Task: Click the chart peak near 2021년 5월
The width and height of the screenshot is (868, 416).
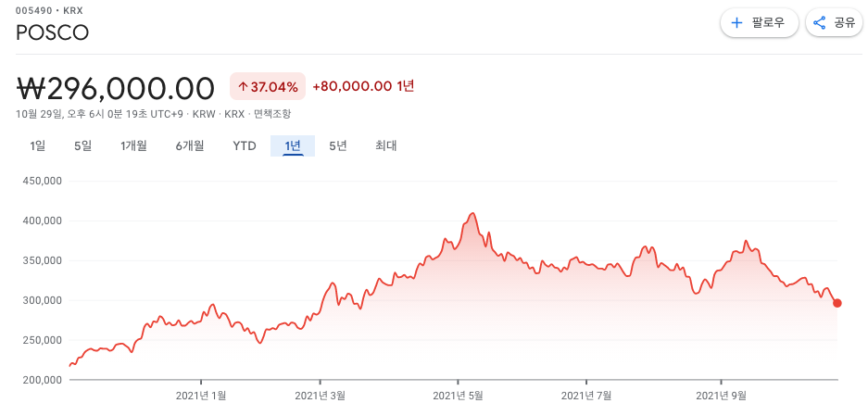Action: (x=472, y=213)
